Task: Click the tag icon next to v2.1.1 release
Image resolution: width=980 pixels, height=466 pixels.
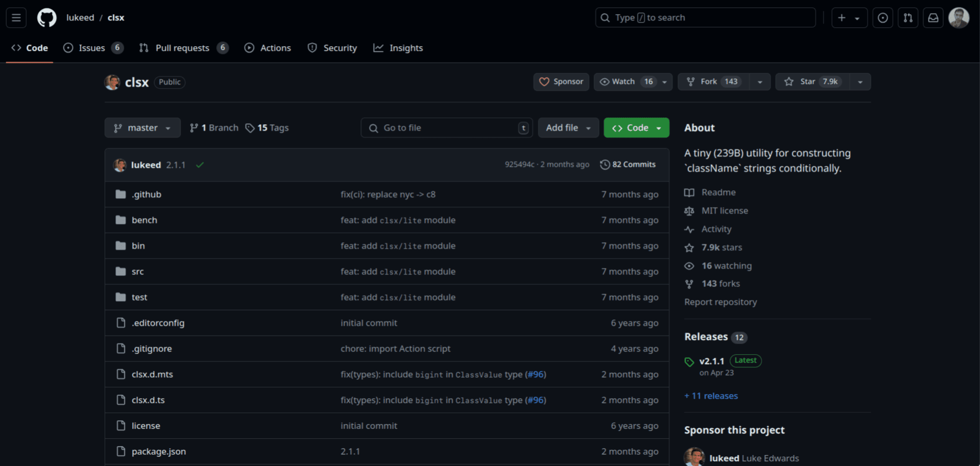Action: tap(689, 362)
